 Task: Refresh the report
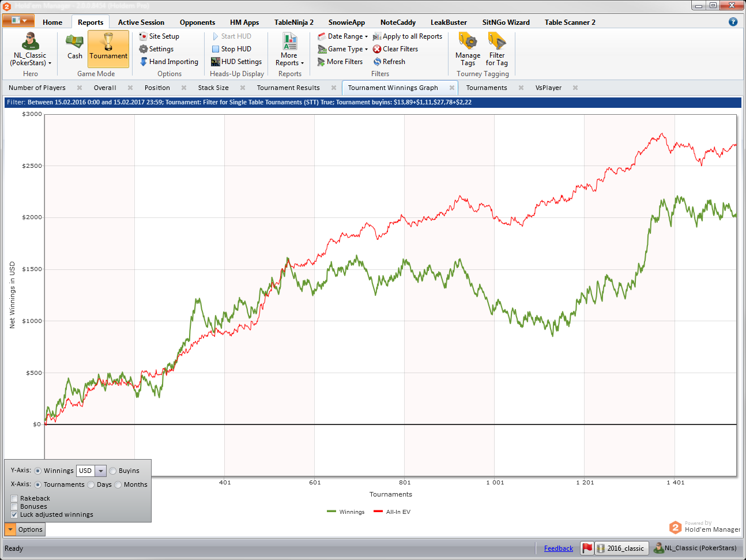pyautogui.click(x=389, y=62)
